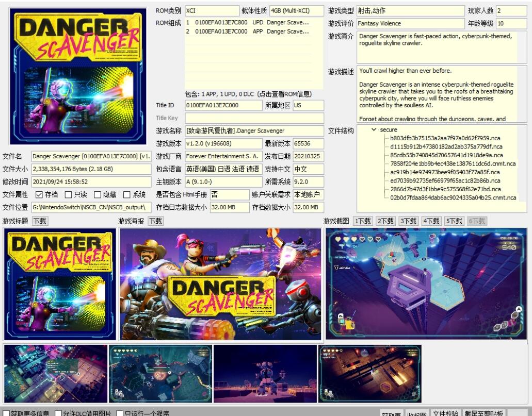Screen dimensions: 532x416
Task: Click the 所属地区 field showing US
Action: (308, 105)
